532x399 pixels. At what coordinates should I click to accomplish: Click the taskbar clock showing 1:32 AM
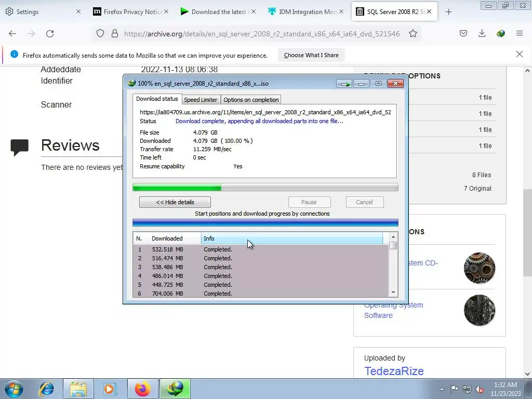505,389
